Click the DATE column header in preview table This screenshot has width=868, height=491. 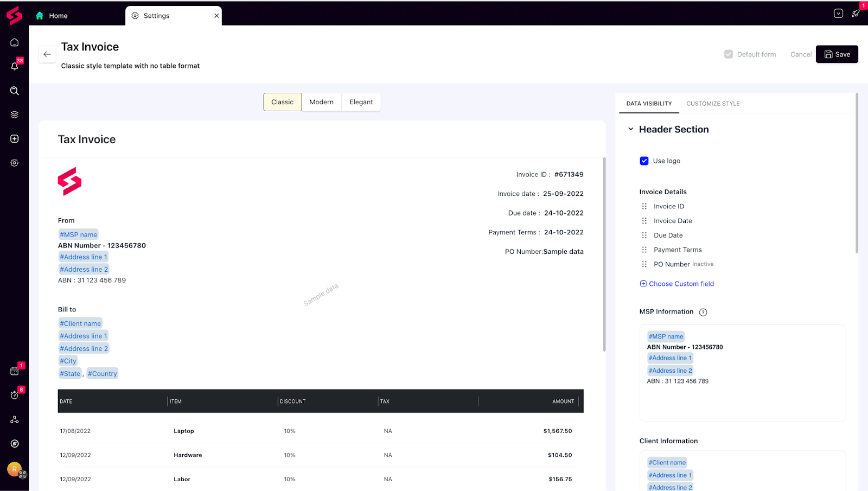(x=66, y=401)
